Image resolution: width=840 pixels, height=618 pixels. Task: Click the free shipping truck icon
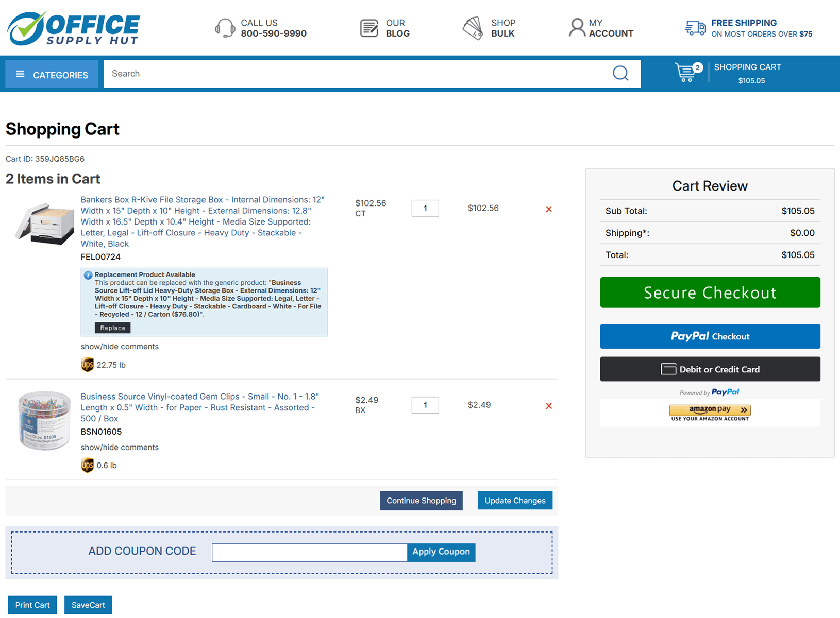[695, 28]
